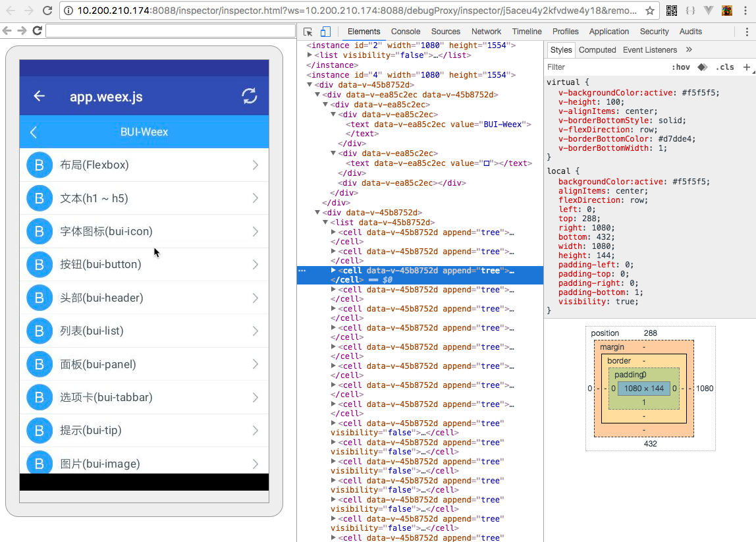Click the refresh icon in app.weex.js header
756x542 pixels.
point(250,96)
